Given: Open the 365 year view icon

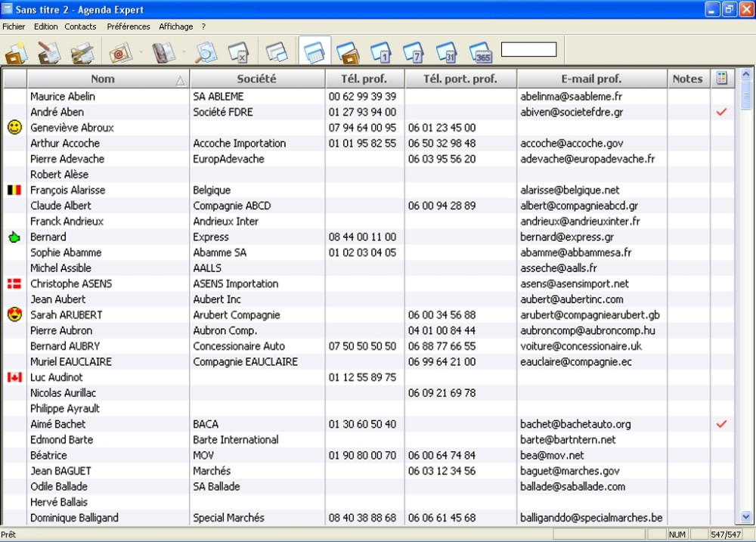Looking at the screenshot, I should tap(481, 53).
